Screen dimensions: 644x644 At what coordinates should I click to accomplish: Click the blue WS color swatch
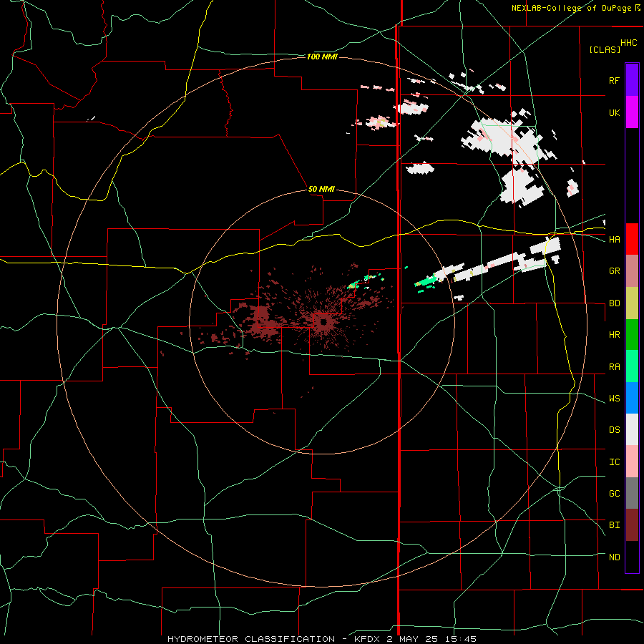(x=632, y=398)
